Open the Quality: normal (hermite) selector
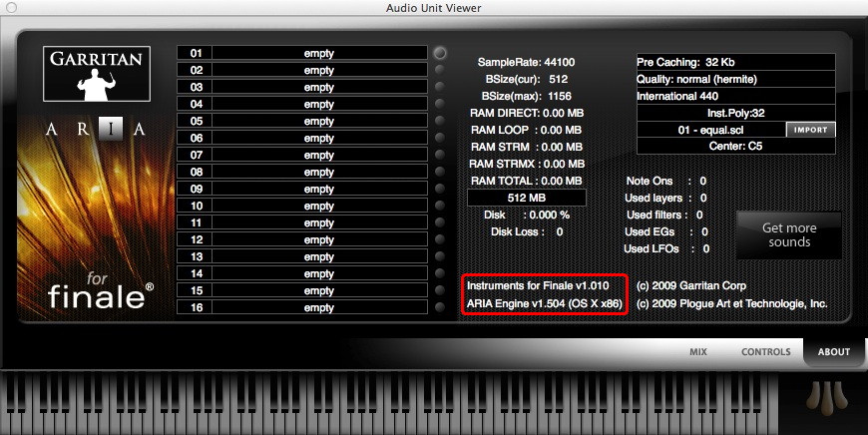 pos(735,79)
